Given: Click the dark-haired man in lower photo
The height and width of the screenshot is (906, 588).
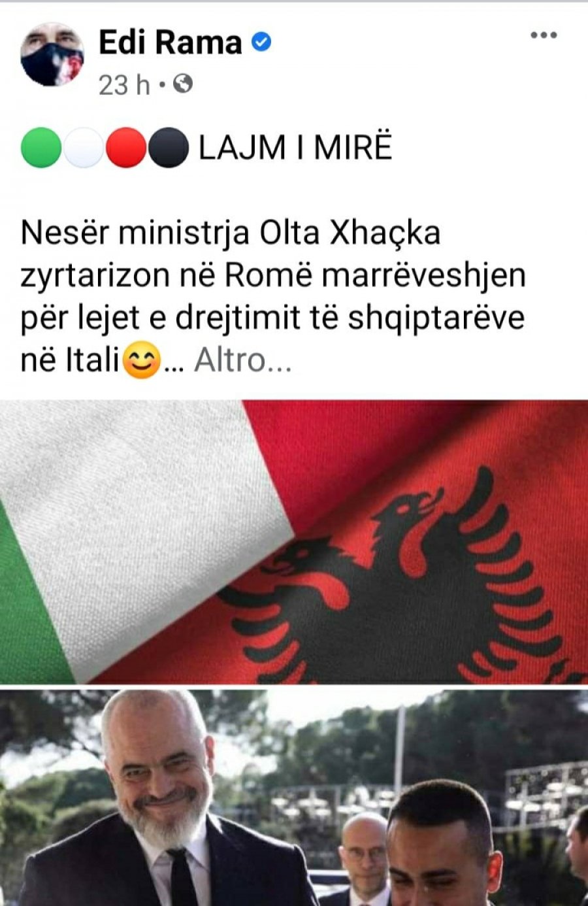Looking at the screenshot, I should click(441, 845).
